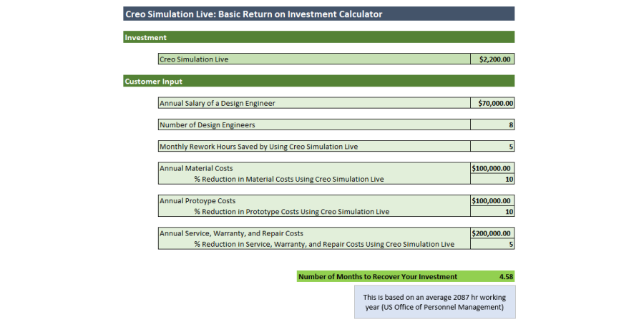The height and width of the screenshot is (322, 644).
Task: Select the % Reduction in Service costs value
Action: pos(492,244)
